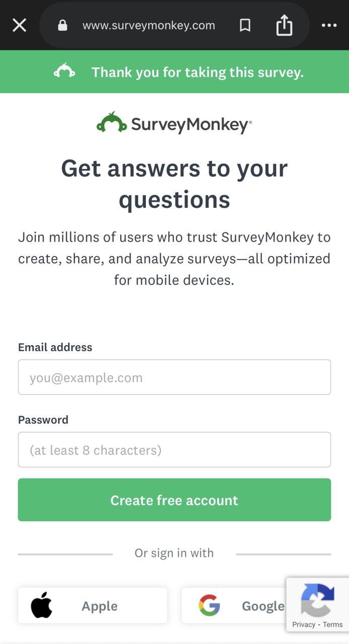Open the reCAPTCHA Terms link
The height and width of the screenshot is (644, 349).
pos(333,624)
